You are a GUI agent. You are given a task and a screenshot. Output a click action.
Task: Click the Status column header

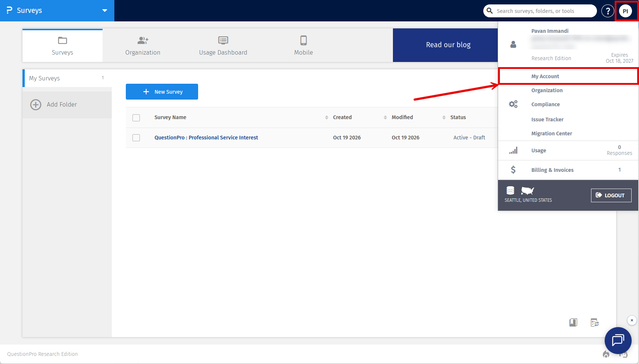[x=458, y=117]
